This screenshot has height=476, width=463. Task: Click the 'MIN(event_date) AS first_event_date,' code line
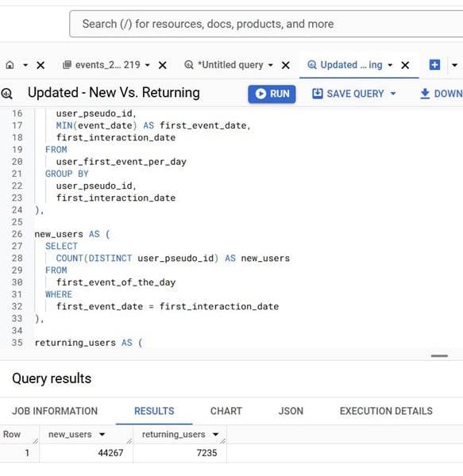pyautogui.click(x=153, y=125)
